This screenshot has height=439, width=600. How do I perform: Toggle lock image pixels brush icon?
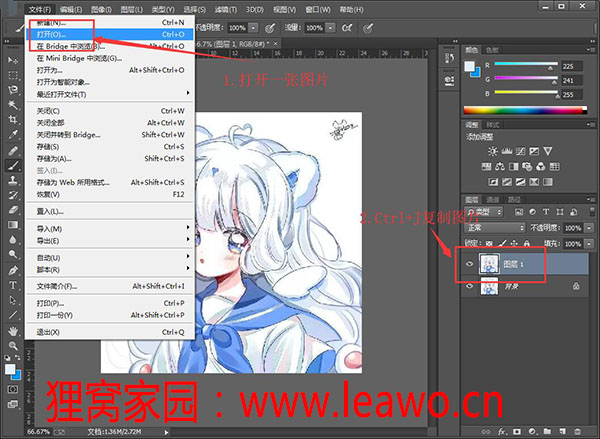click(x=502, y=243)
